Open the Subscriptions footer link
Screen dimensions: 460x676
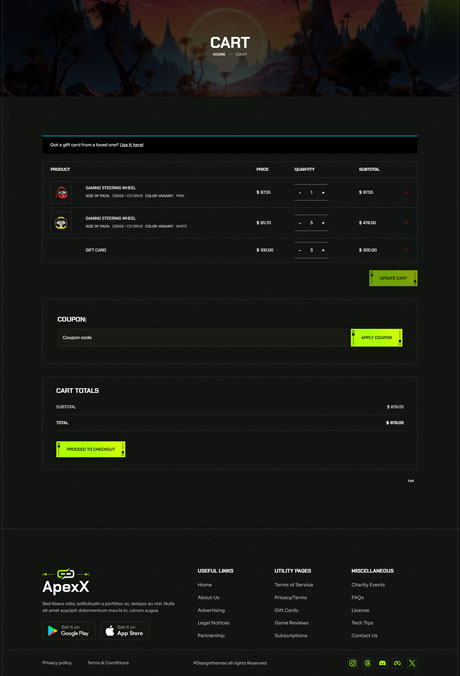click(x=291, y=635)
